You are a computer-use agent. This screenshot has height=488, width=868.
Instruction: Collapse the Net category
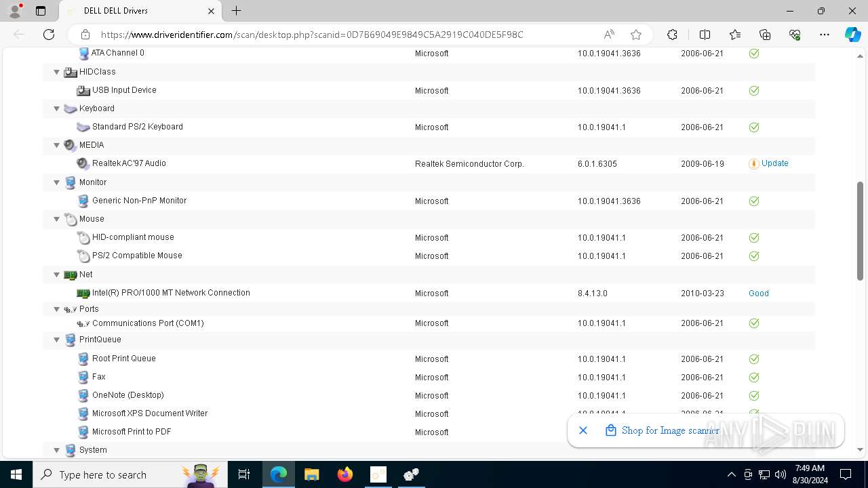(x=57, y=274)
